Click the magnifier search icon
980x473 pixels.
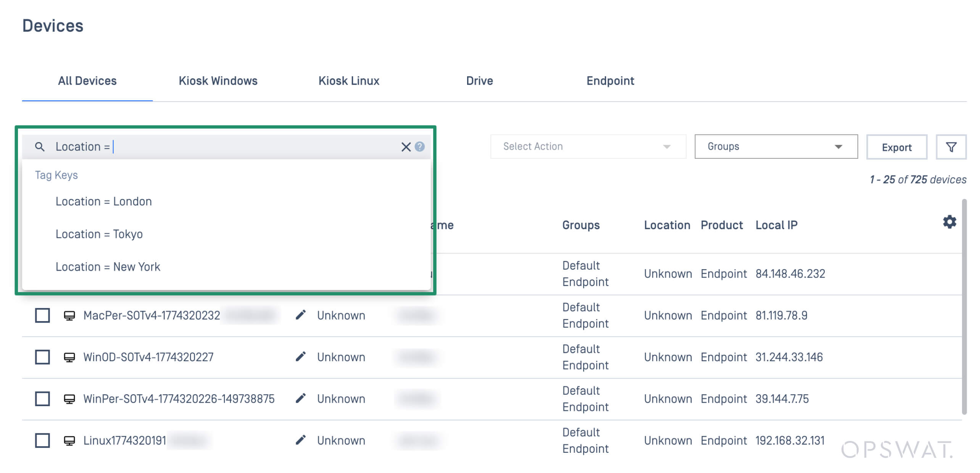click(39, 147)
